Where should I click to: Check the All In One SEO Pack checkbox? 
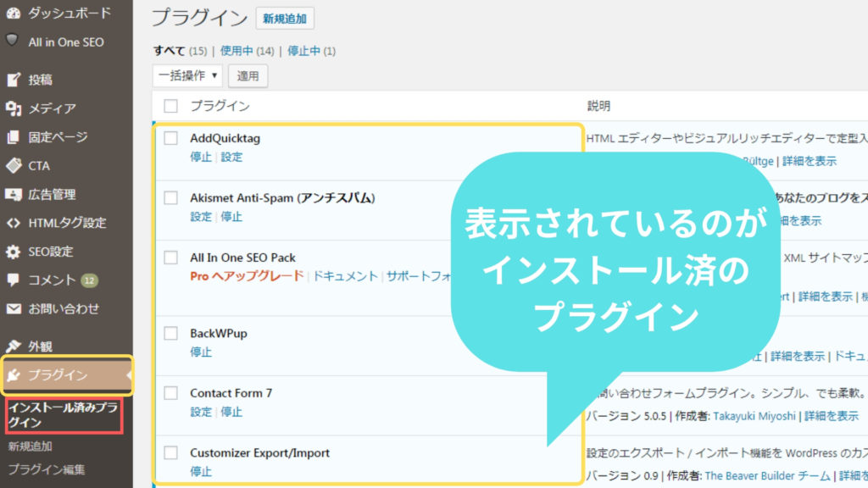pos(170,258)
